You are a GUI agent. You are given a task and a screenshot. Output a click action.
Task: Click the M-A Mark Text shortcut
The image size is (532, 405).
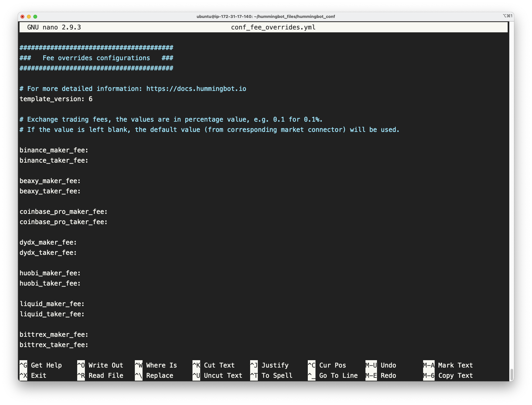click(448, 365)
